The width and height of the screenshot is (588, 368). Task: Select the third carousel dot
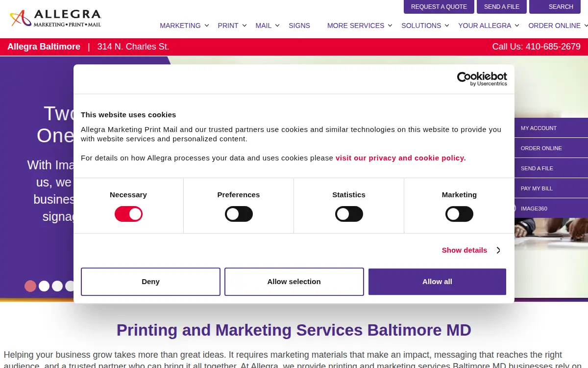click(x=57, y=286)
